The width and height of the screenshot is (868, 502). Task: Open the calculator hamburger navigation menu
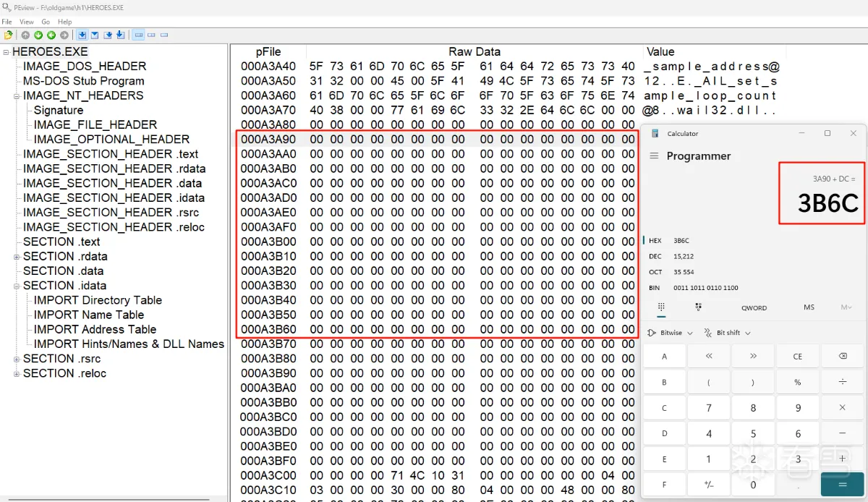[x=654, y=156]
